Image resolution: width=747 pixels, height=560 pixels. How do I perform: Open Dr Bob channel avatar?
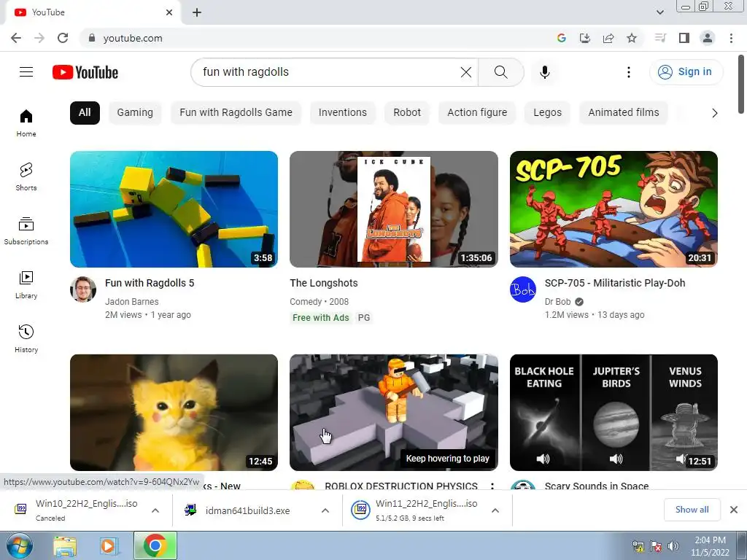[x=522, y=289]
